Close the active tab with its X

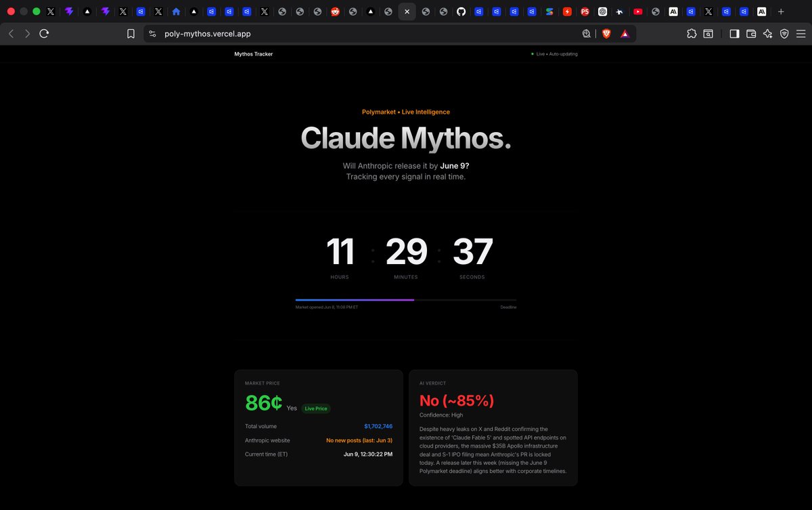407,12
